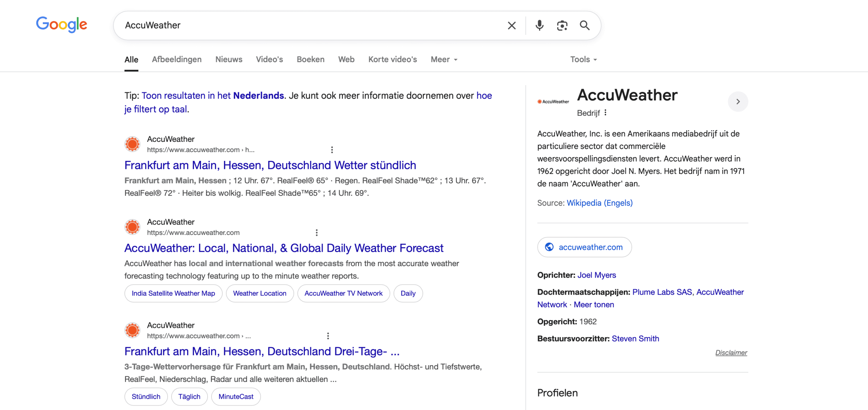
Task: Open the Video's tab
Action: click(269, 59)
